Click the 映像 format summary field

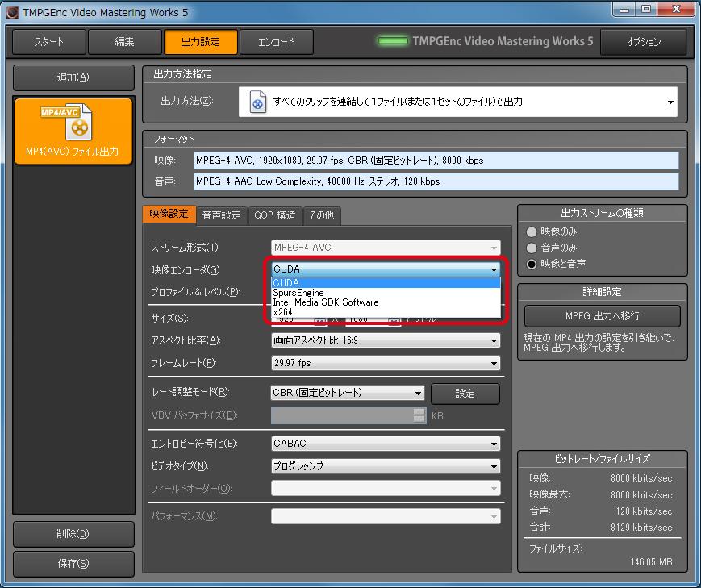click(x=436, y=161)
